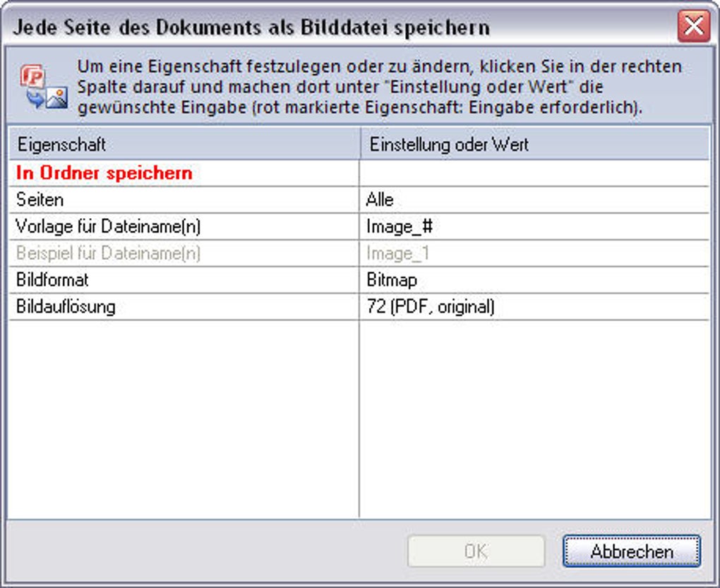Click the dialog title bar text
The image size is (720, 588).
(251, 28)
